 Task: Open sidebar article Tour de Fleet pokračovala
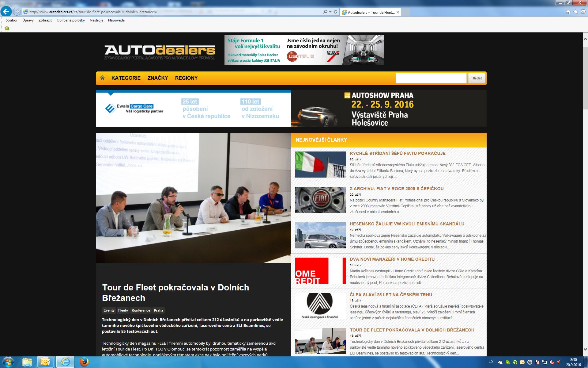[x=412, y=330]
